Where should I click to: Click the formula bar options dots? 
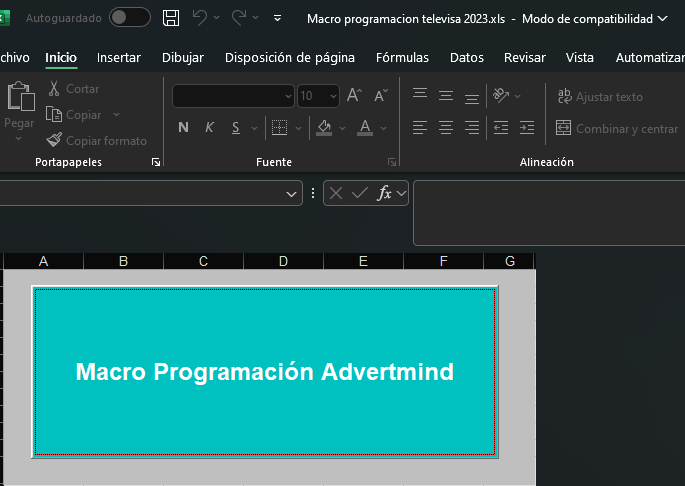pyautogui.click(x=313, y=193)
